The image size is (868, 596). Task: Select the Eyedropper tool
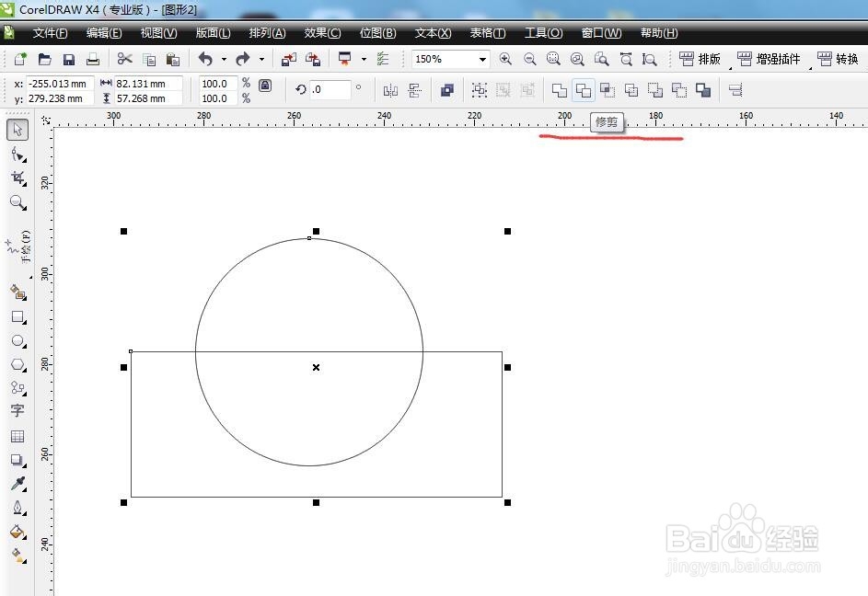[x=17, y=484]
